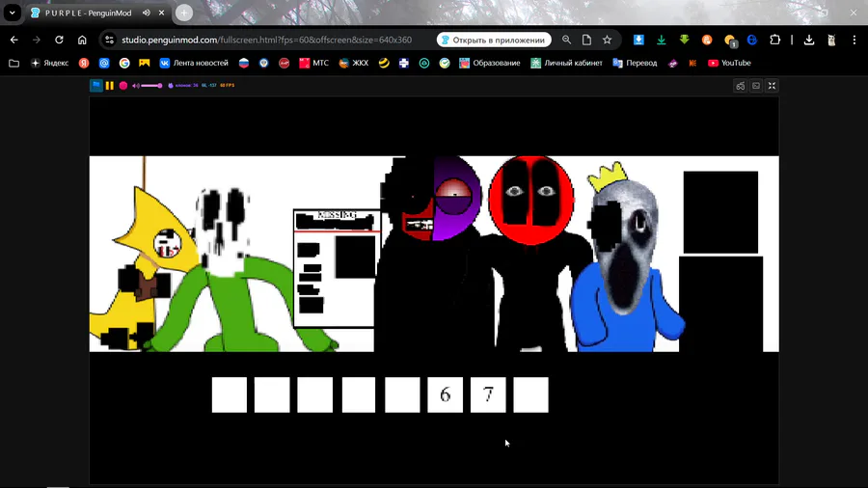Viewport: 868px width, 488px height.
Task: Mute the project volume speaker icon
Action: [x=136, y=86]
